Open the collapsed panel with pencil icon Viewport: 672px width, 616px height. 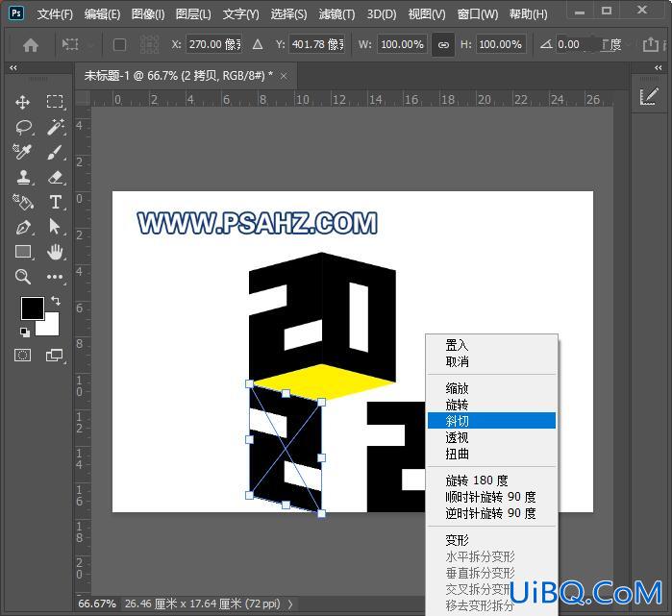(649, 97)
